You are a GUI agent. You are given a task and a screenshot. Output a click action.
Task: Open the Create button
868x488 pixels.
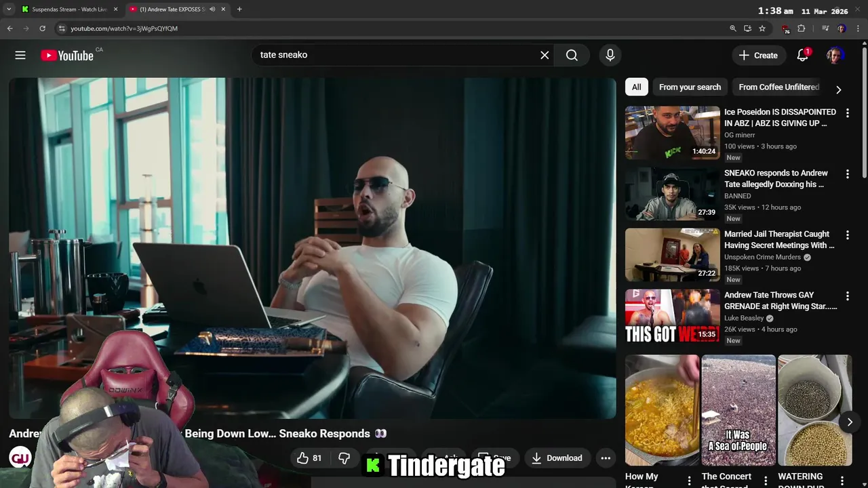(x=759, y=56)
